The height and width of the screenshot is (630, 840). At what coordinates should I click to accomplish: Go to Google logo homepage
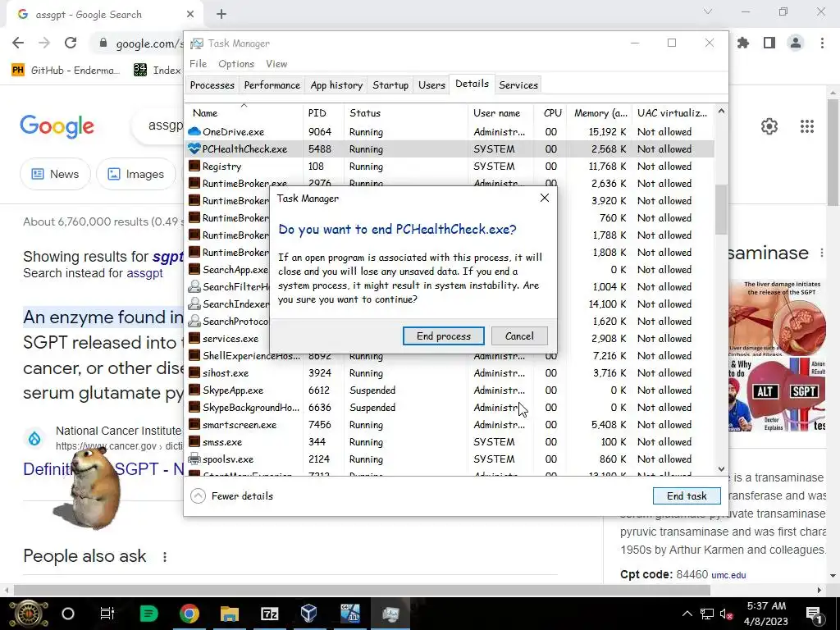pyautogui.click(x=57, y=126)
